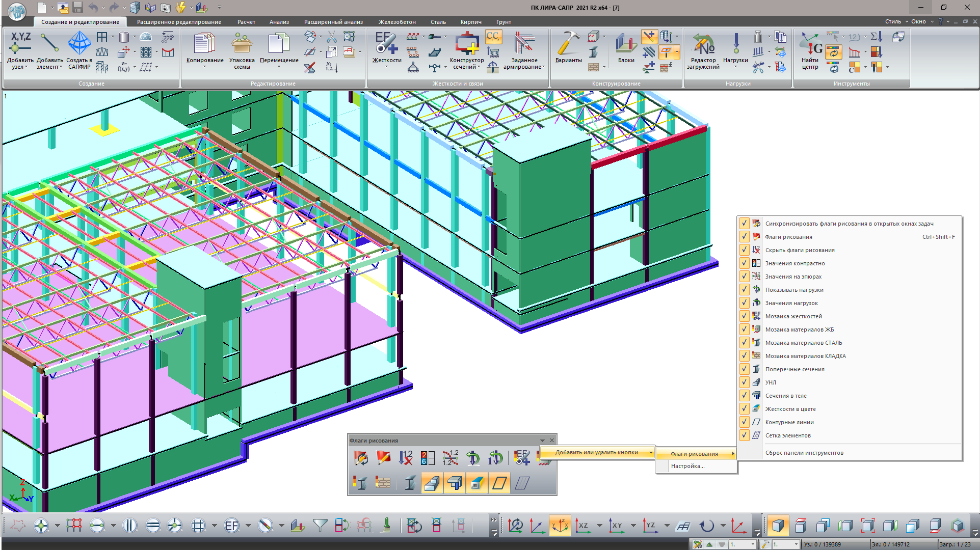Toggle stiffness in color button in Flags panel
Screen dimensions: 980x550
(476, 482)
